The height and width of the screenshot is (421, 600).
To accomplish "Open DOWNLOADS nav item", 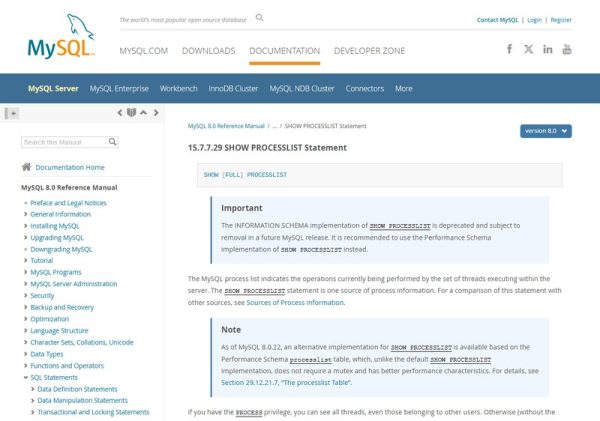I will click(x=209, y=51).
